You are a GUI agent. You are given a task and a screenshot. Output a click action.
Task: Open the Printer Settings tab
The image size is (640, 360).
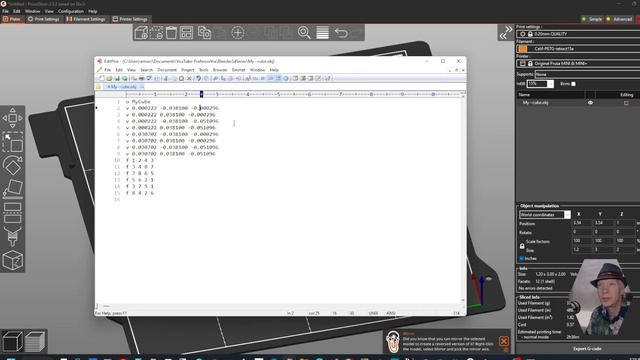pyautogui.click(x=130, y=19)
